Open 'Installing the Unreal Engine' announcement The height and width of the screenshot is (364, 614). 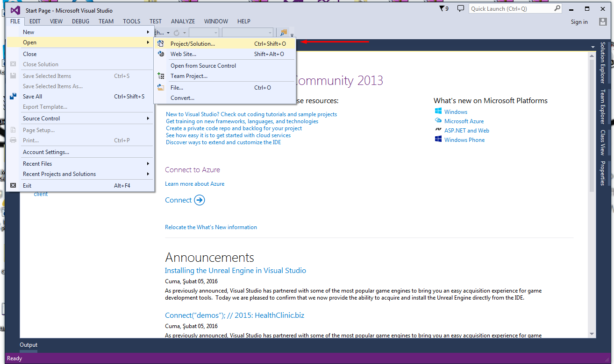coord(236,271)
